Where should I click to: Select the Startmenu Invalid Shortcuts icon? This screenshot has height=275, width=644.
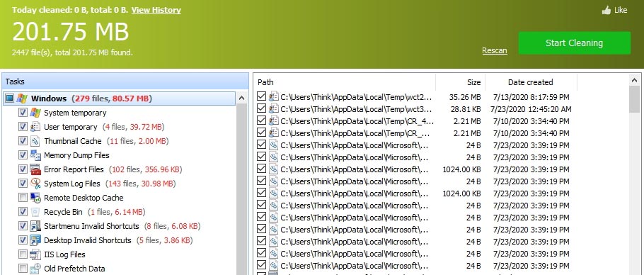pyautogui.click(x=35, y=226)
